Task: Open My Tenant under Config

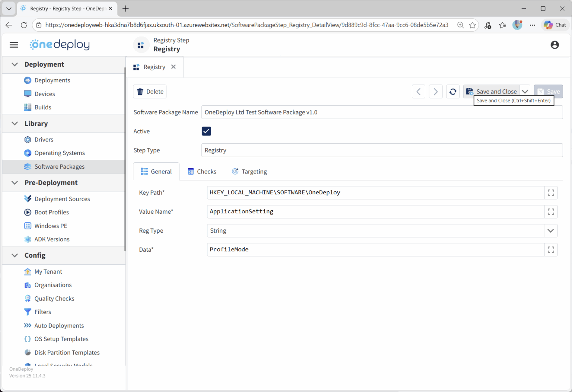Action: click(x=48, y=272)
